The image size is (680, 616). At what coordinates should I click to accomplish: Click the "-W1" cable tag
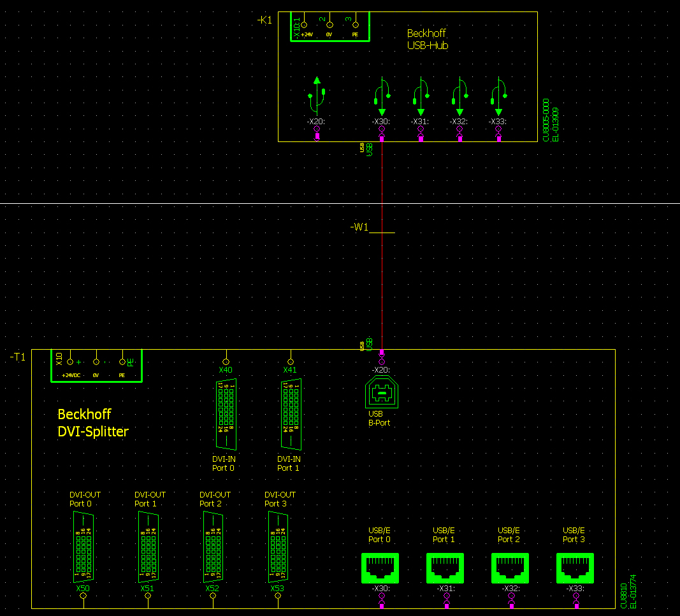pyautogui.click(x=359, y=227)
